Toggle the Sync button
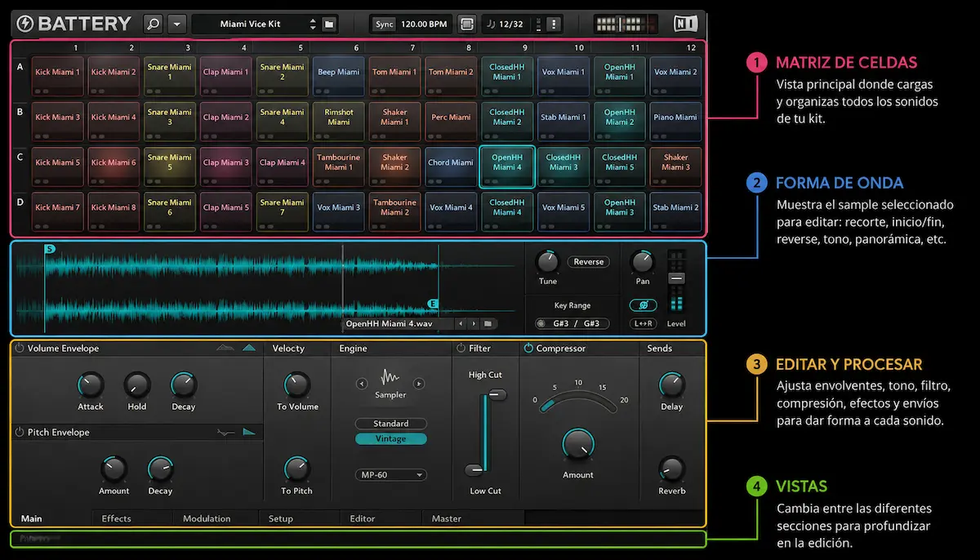Screen dimensions: 980x560 click(384, 24)
